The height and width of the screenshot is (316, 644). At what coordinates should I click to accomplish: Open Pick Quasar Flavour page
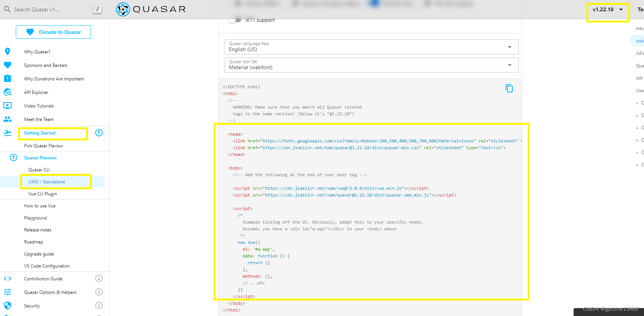point(44,146)
